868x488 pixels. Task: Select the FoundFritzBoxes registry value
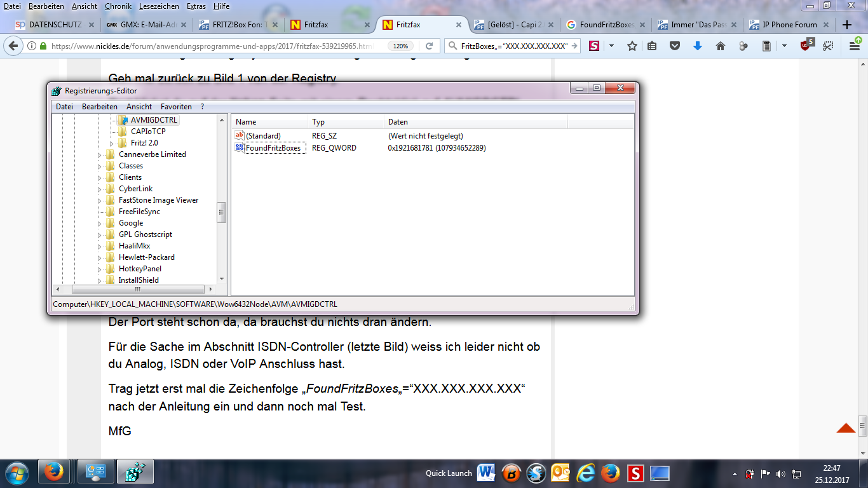click(272, 148)
